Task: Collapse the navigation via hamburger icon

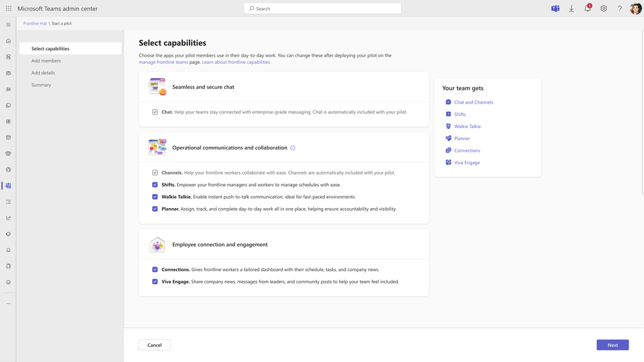Action: 8,24
